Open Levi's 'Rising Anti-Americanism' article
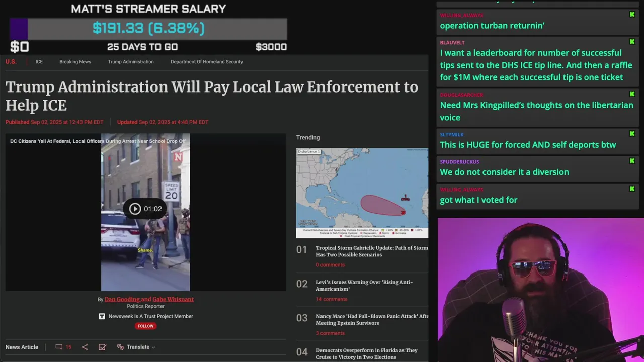The image size is (644, 362). [x=364, y=286]
